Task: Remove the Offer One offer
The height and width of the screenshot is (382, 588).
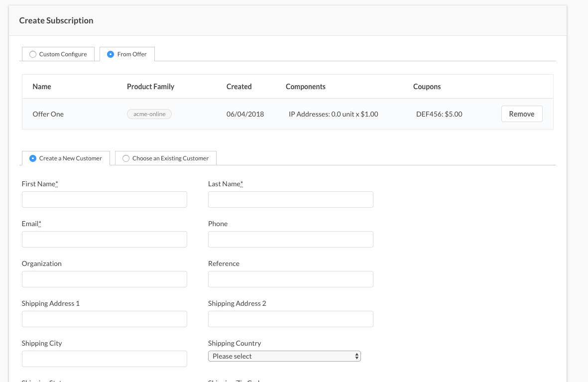Action: pos(521,114)
